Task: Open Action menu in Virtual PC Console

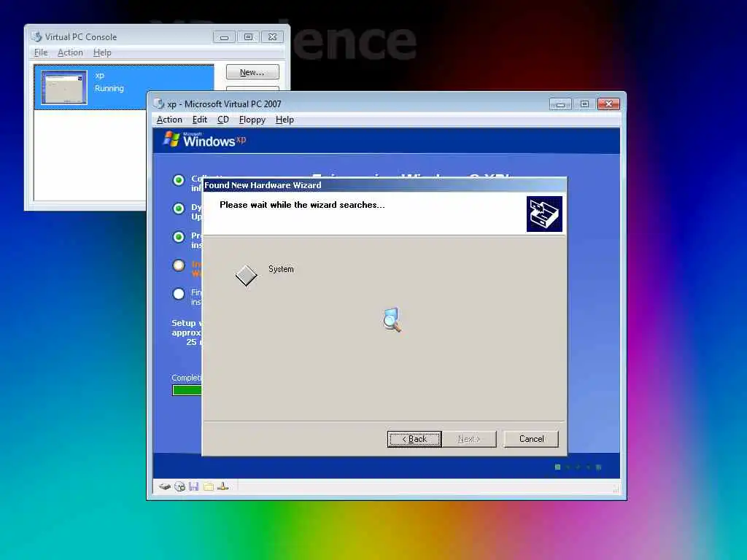Action: click(x=70, y=52)
